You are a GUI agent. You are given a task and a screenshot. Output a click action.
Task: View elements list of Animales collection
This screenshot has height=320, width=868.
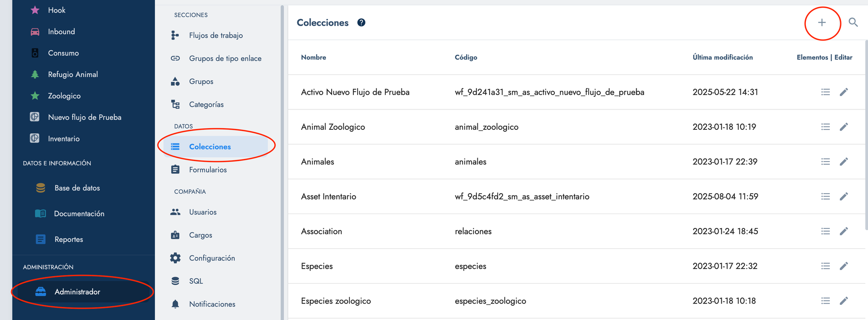click(x=825, y=162)
